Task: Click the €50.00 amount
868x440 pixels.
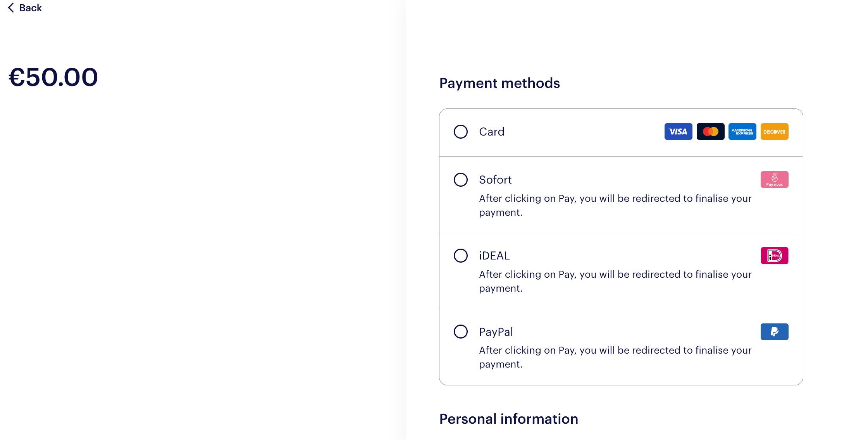Action: tap(53, 77)
